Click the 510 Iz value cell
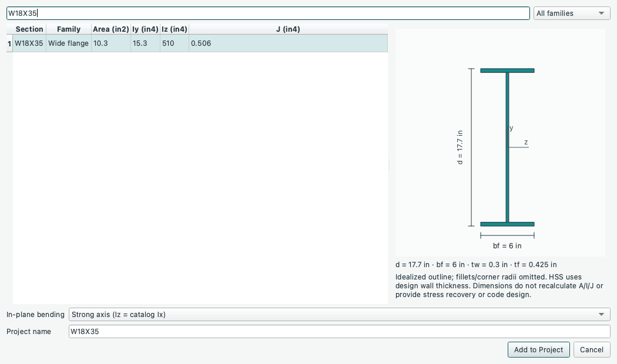Image resolution: width=617 pixels, height=364 pixels. 175,43
